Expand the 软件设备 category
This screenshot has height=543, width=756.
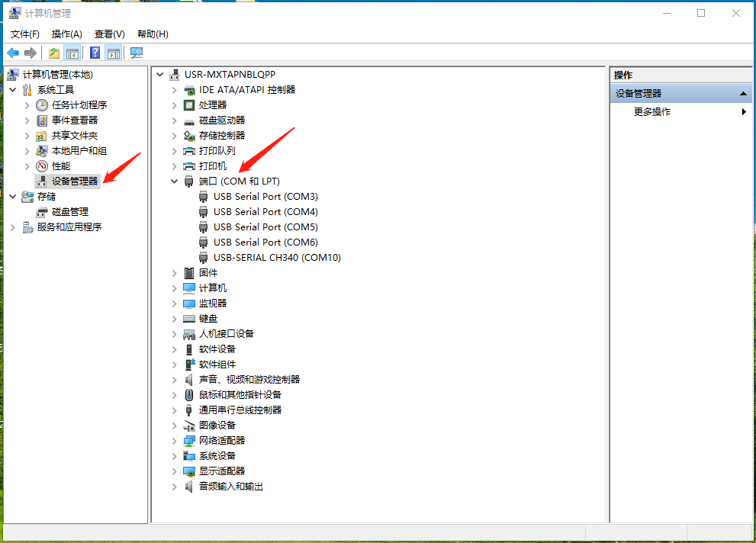(x=174, y=349)
